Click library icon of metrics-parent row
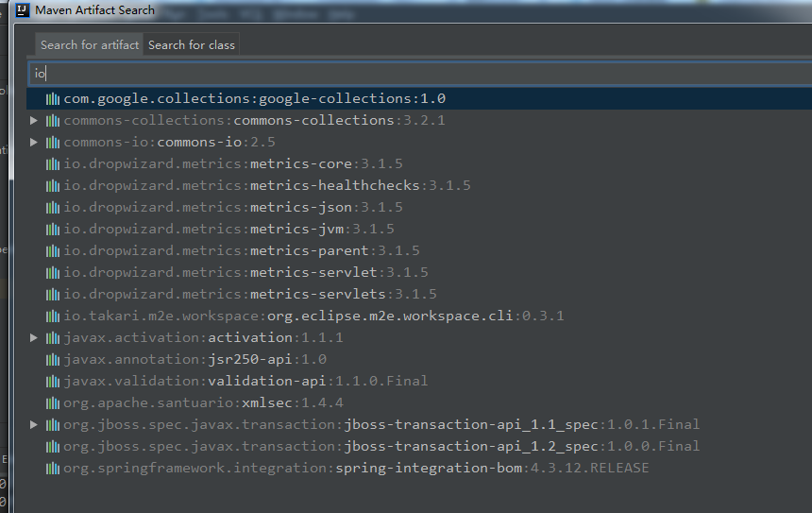This screenshot has height=513, width=812. pyautogui.click(x=52, y=251)
